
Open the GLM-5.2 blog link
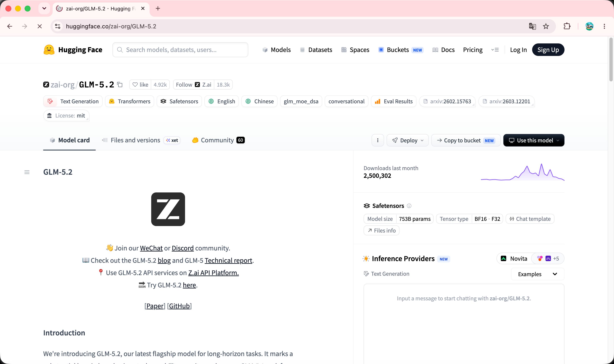(164, 260)
